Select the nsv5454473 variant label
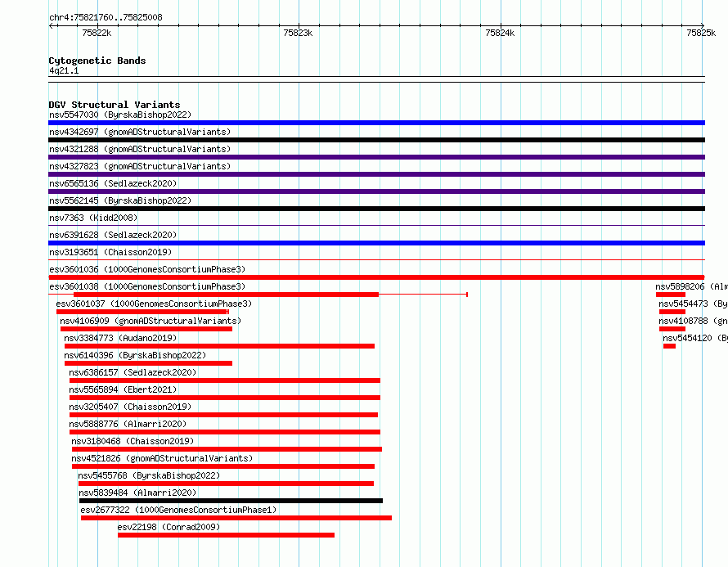This screenshot has width=728, height=567. (693, 304)
